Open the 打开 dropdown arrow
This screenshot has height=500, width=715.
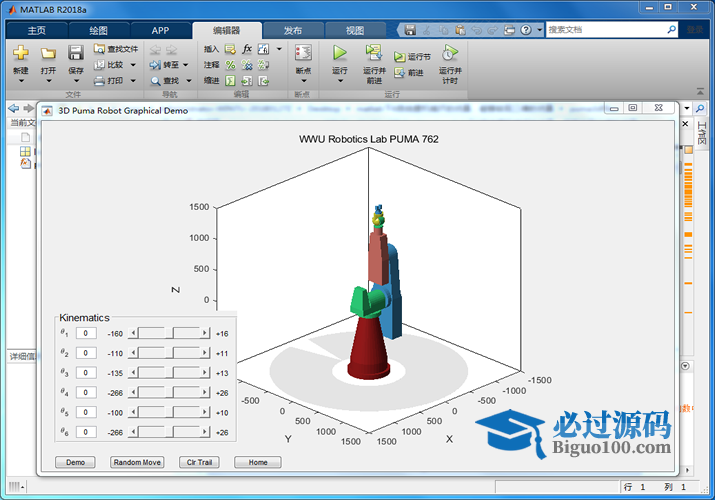click(48, 81)
